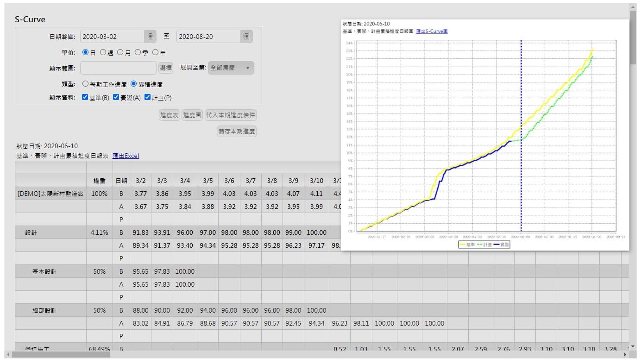Click the 匯出S-Curve圖 link
Viewport: 641px width, 364px height.
click(x=432, y=31)
